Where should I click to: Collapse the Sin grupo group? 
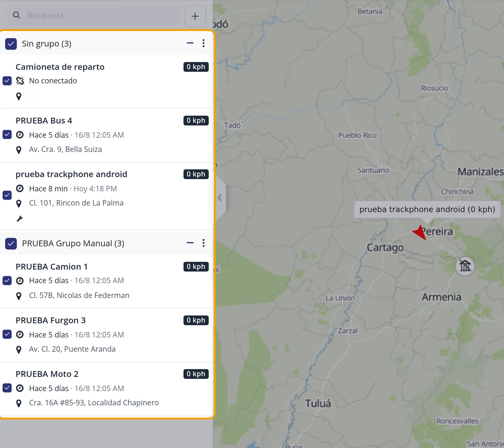[190, 43]
